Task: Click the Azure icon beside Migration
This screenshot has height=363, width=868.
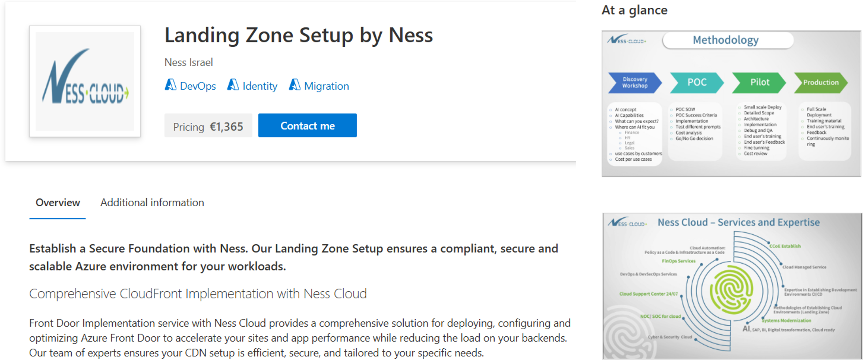Action: pos(294,85)
